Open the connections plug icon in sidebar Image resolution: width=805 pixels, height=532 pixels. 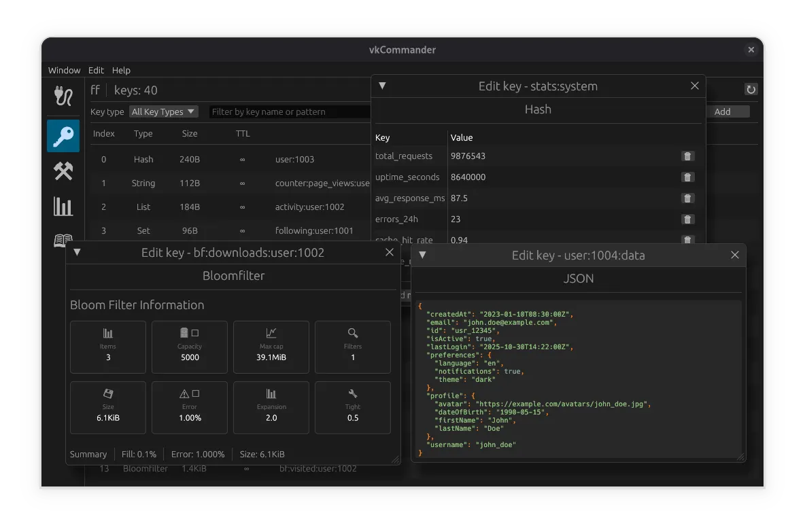point(63,96)
